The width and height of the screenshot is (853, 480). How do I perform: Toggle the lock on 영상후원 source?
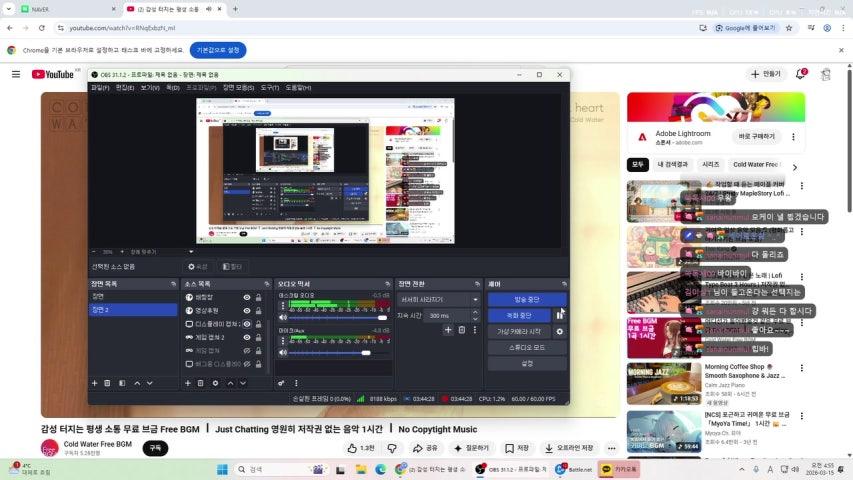click(x=259, y=310)
